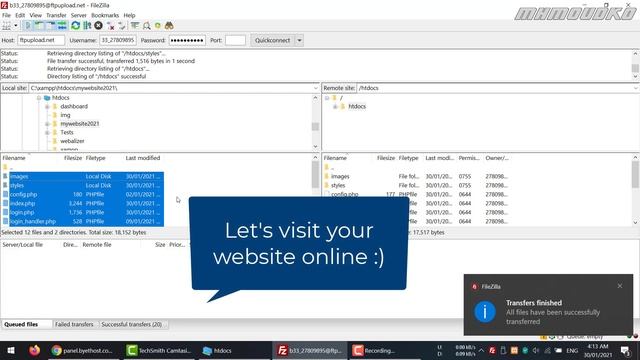640x360 pixels.
Task: Expand the Tests folder node
Action: [x=47, y=133]
